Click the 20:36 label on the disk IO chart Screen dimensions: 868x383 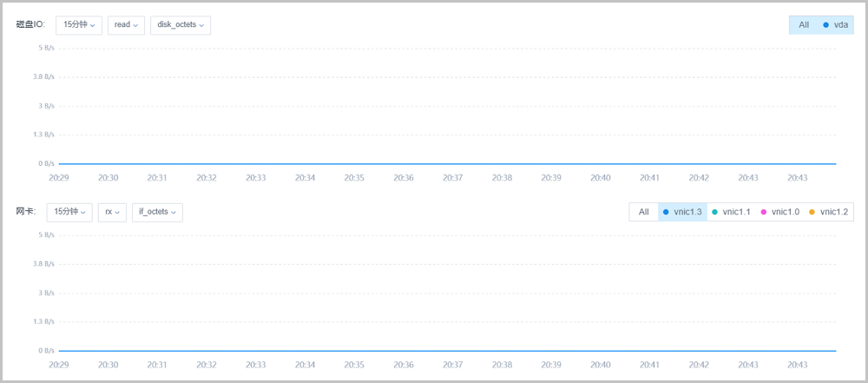(404, 177)
